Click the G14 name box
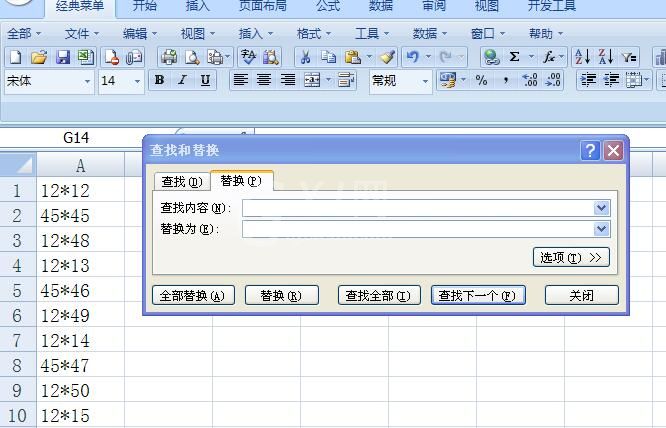 pos(76,138)
